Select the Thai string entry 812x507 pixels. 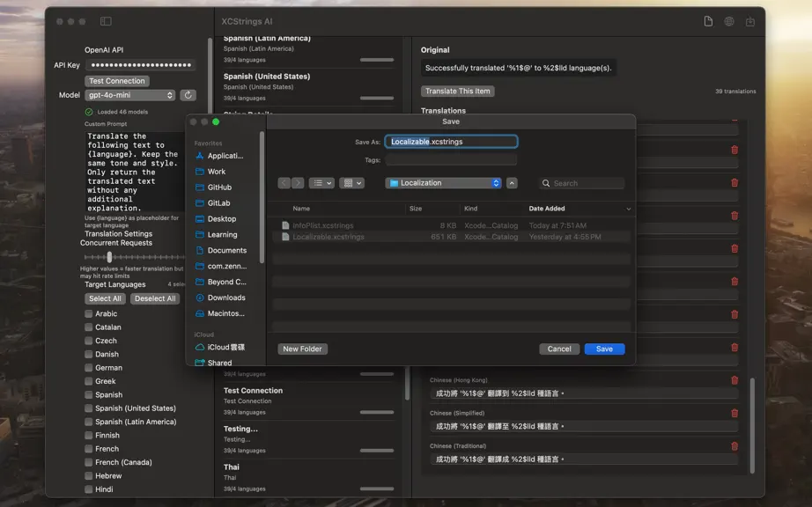[x=308, y=477]
